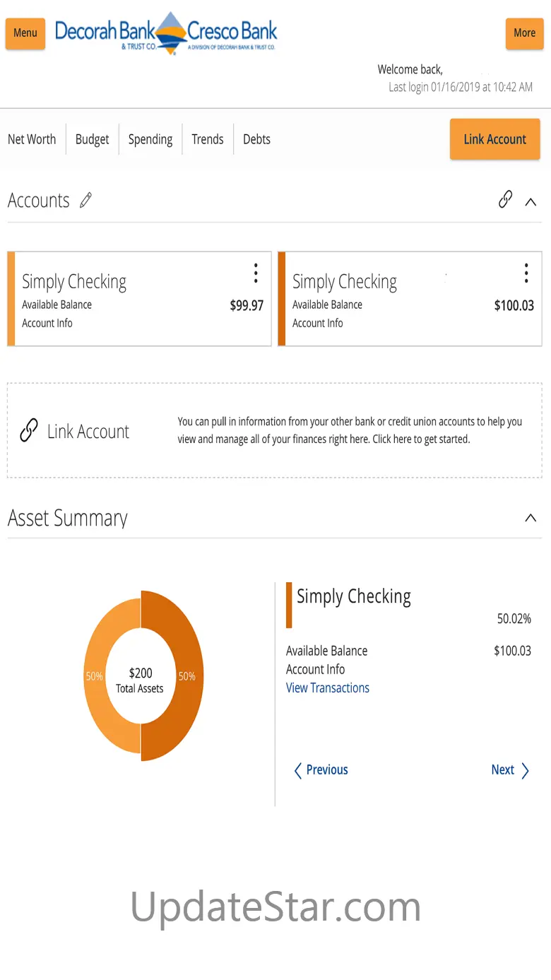551x980 pixels.
Task: Open the Trends tab
Action: (208, 139)
